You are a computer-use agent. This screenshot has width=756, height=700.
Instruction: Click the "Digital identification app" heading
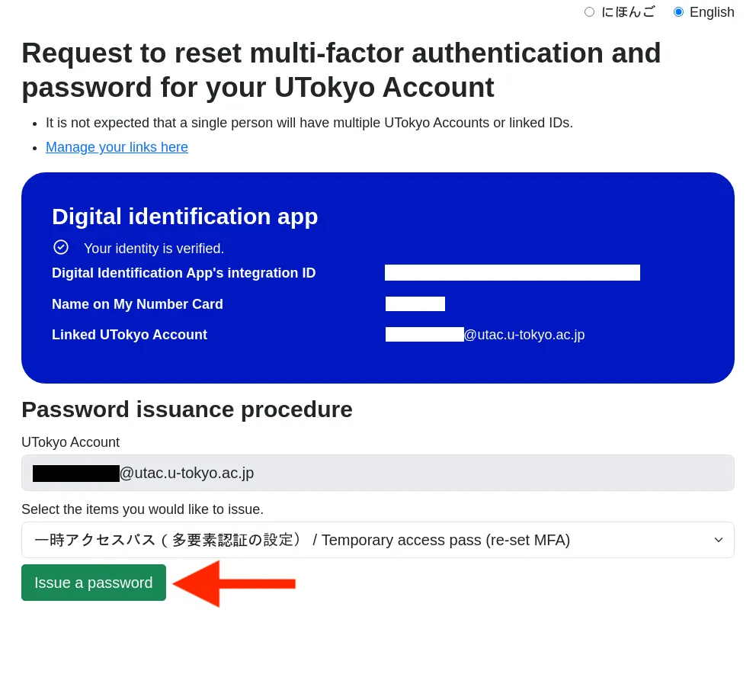[185, 217]
